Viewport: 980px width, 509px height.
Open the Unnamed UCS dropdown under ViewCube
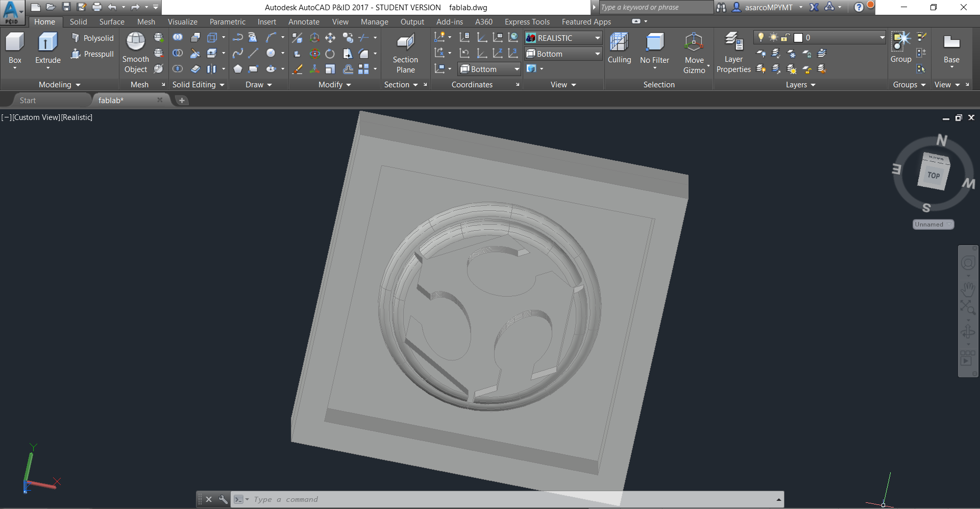933,224
